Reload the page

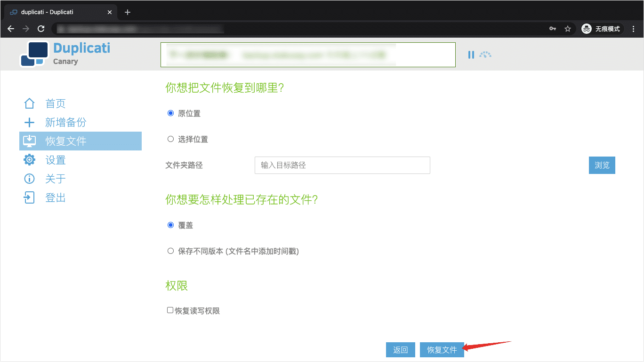tap(41, 29)
